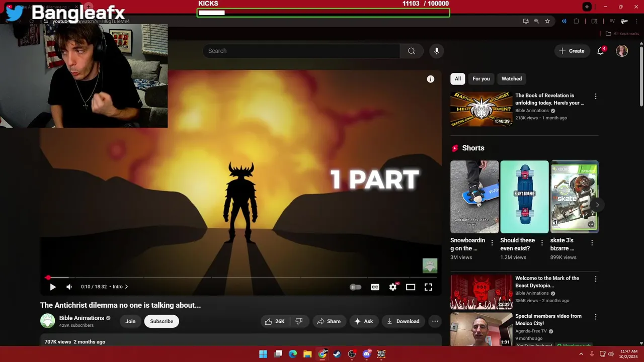The width and height of the screenshot is (644, 362).
Task: Click the Gemini sparkle icon in titlebar
Action: [587, 7]
